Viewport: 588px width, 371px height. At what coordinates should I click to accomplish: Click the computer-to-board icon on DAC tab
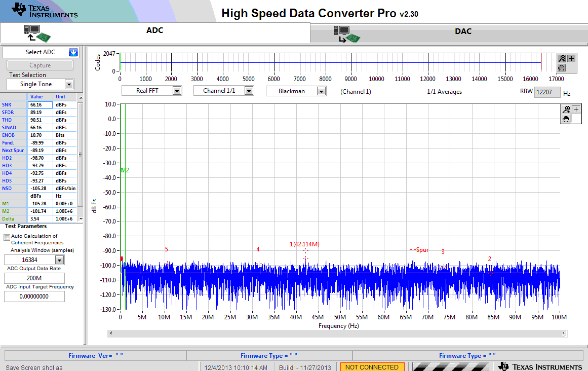click(346, 34)
